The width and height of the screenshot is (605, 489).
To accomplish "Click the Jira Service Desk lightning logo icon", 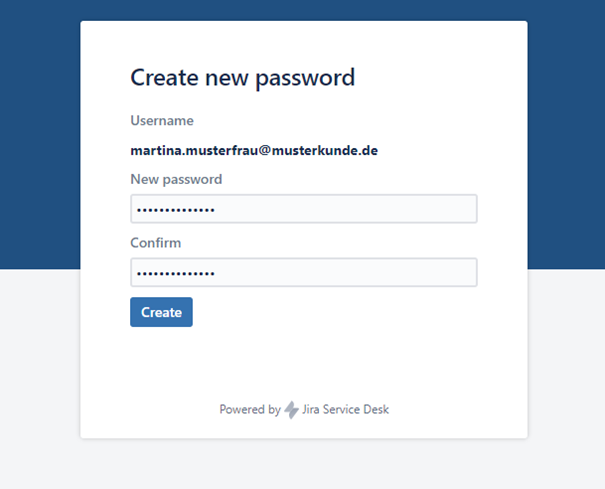I will click(x=292, y=409).
